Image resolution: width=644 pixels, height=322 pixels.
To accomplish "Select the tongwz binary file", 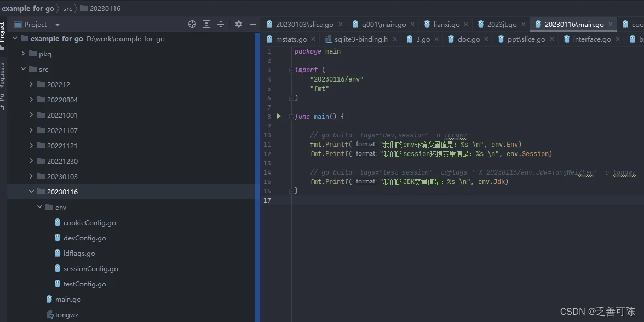I will pos(66,315).
